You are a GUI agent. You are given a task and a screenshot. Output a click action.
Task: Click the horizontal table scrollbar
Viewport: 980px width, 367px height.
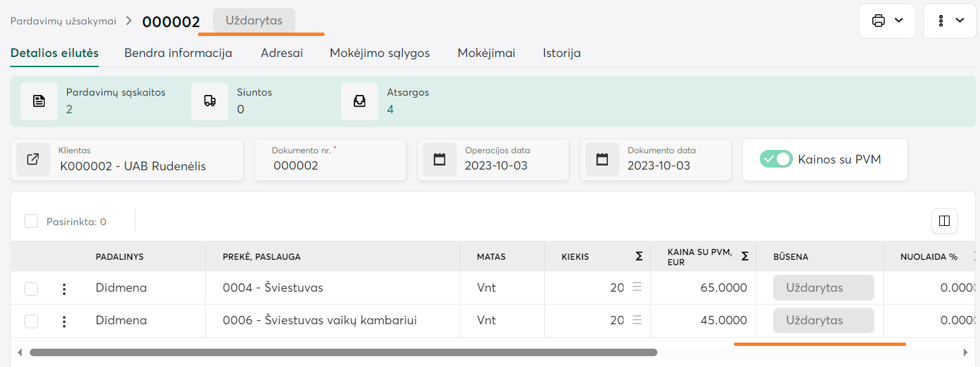(x=343, y=353)
